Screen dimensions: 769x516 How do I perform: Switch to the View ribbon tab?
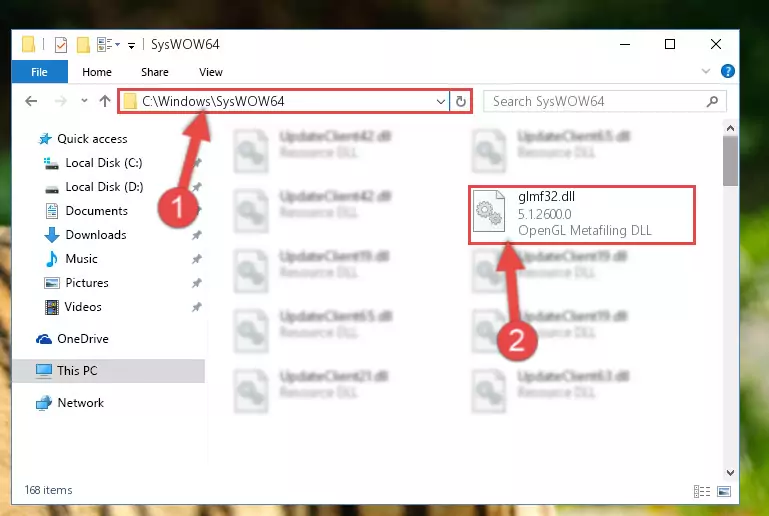(x=210, y=72)
